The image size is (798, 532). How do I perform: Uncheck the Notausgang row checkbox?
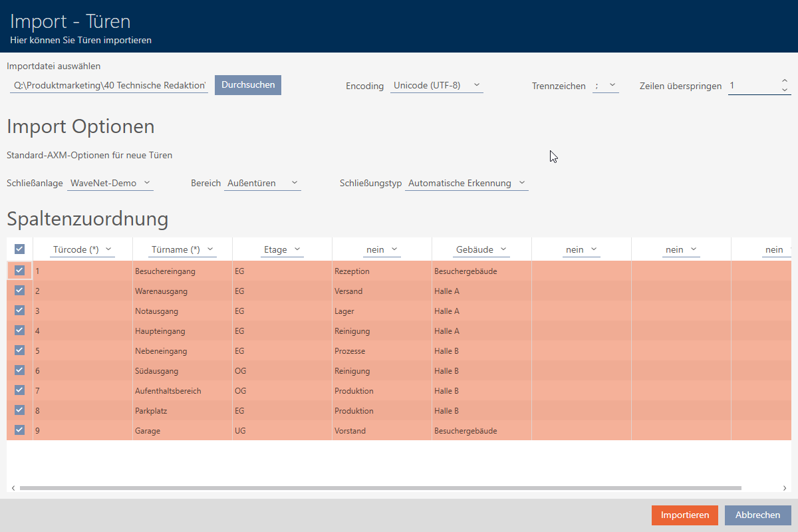(x=19, y=311)
